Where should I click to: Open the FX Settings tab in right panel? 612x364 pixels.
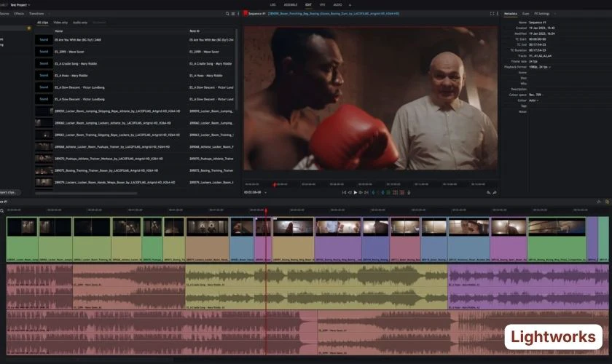pos(542,14)
